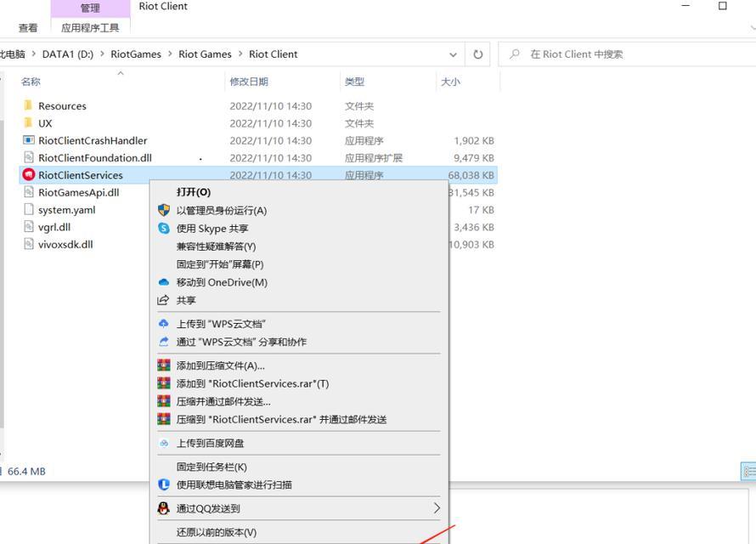
Task: Expand chevron after DATA1 (D:) in breadcrumb
Action: (x=102, y=54)
